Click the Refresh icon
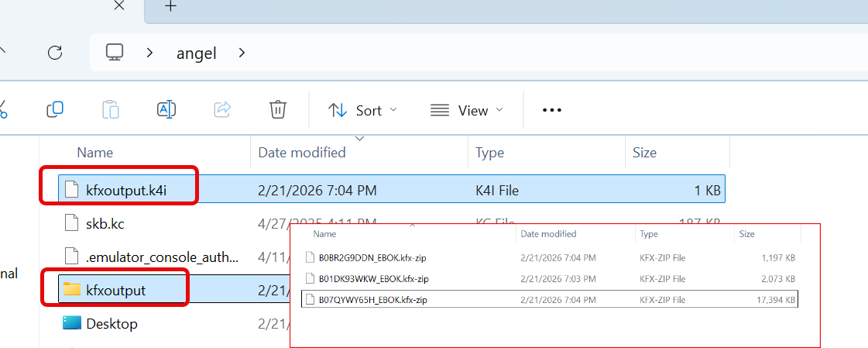The image size is (868, 348). [55, 53]
